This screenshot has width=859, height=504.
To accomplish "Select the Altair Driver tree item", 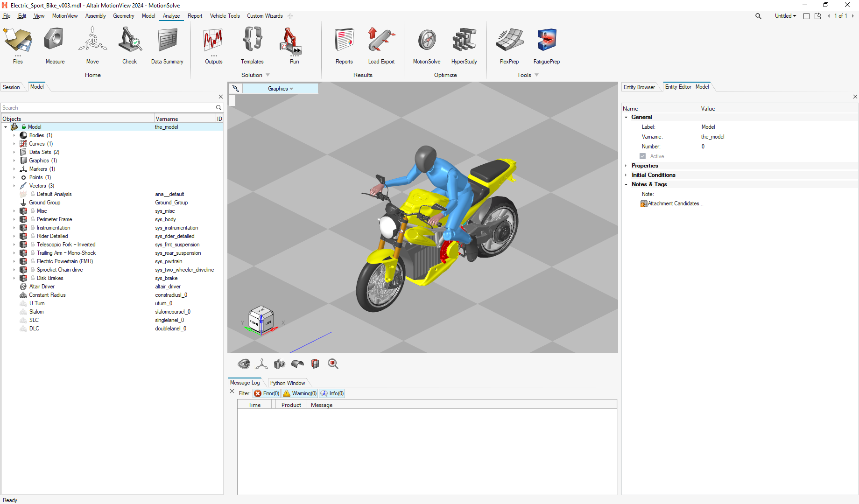I will (42, 287).
